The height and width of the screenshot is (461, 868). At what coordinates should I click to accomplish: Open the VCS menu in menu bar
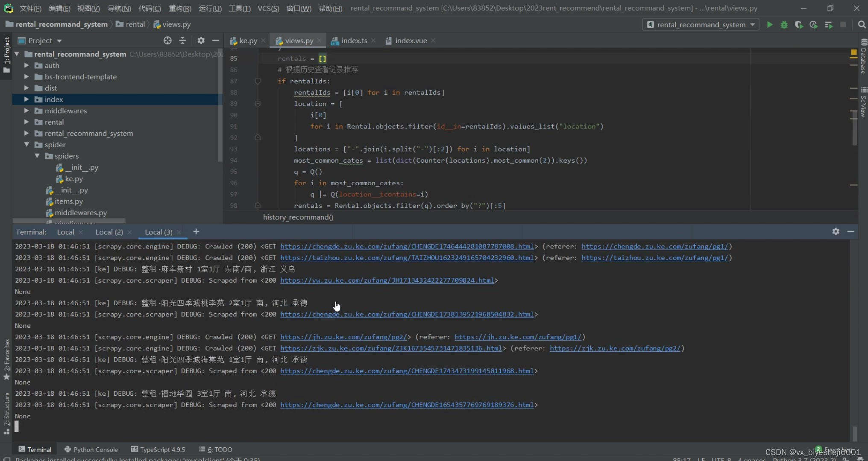tap(268, 8)
